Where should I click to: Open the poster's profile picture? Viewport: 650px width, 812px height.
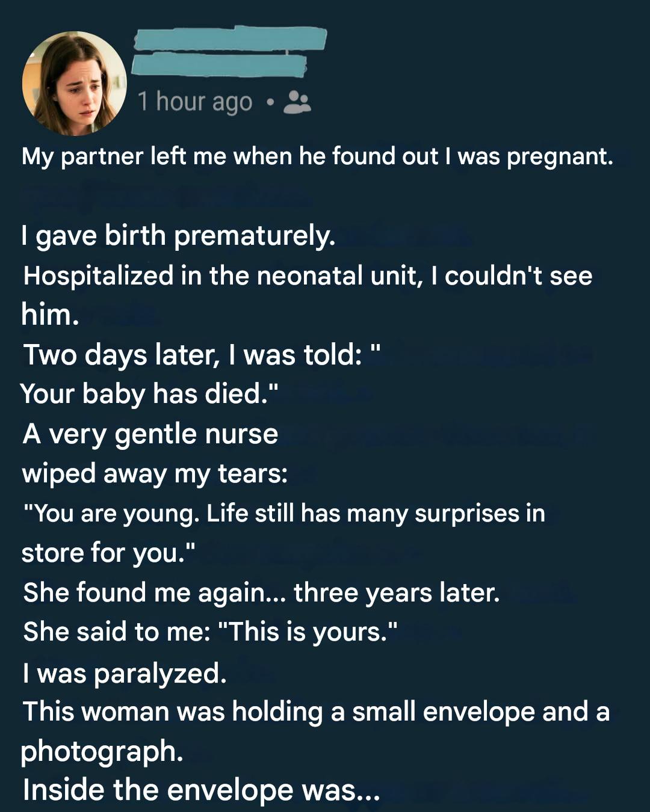tap(75, 83)
